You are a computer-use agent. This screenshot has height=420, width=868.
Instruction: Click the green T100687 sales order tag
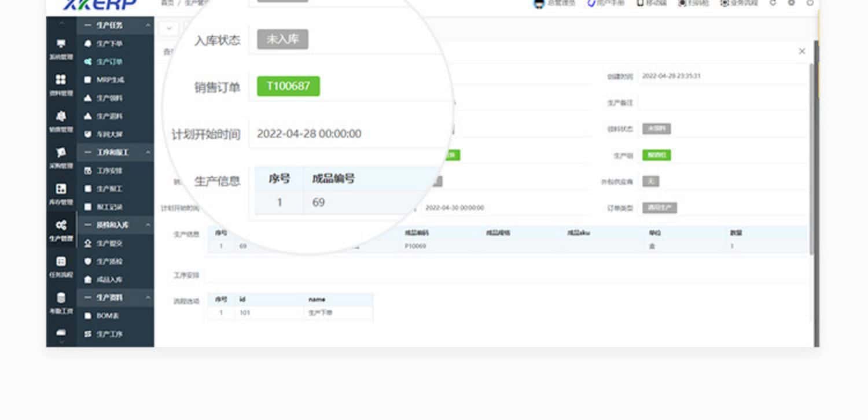tap(288, 86)
